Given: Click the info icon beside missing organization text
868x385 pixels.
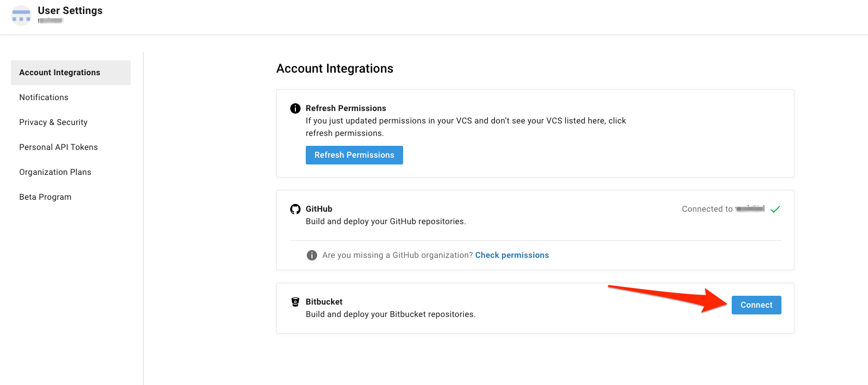Looking at the screenshot, I should 312,255.
